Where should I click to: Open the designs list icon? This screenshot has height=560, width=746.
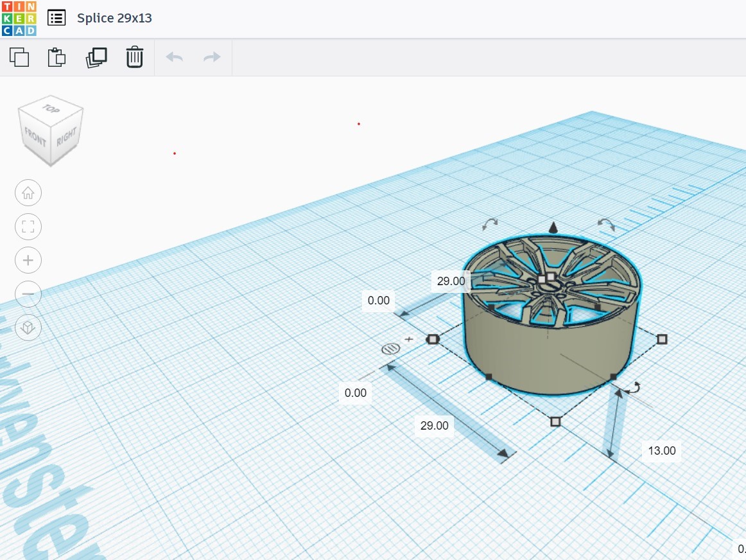tap(56, 18)
